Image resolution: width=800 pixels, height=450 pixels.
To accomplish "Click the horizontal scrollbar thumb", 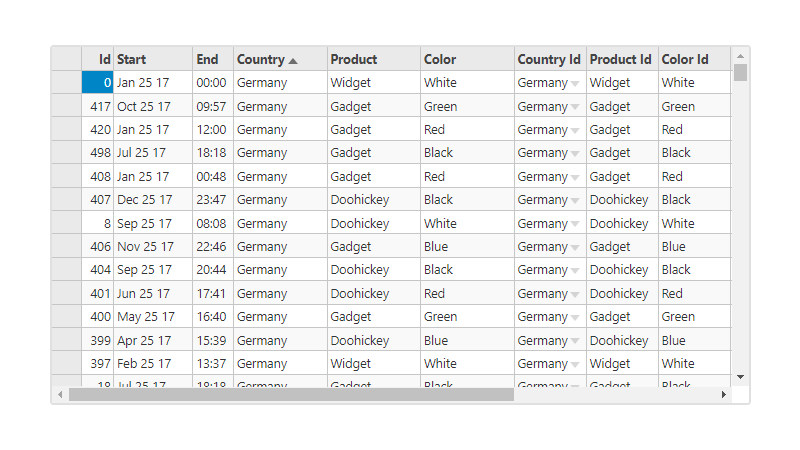I will (291, 394).
